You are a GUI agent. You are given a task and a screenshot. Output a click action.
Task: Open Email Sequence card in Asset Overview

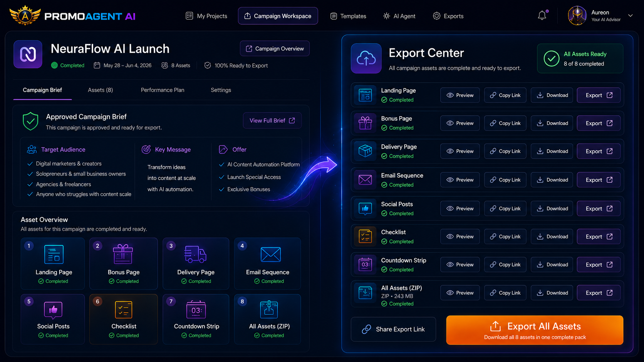[268, 264]
